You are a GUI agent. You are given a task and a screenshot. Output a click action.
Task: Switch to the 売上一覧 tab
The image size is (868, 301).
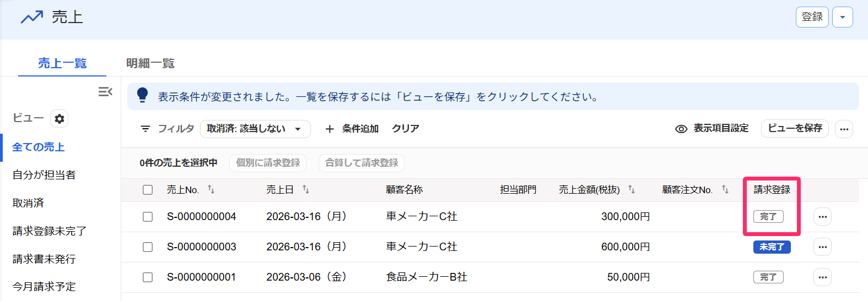tap(62, 63)
